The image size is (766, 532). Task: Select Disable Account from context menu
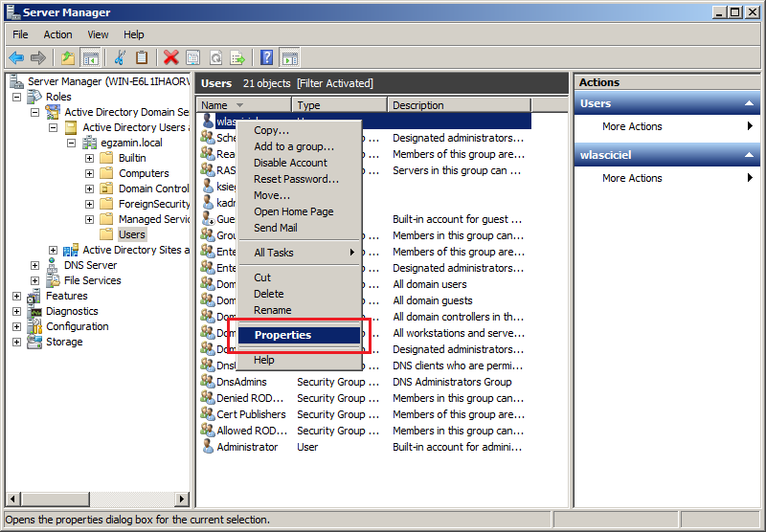tap(300, 163)
